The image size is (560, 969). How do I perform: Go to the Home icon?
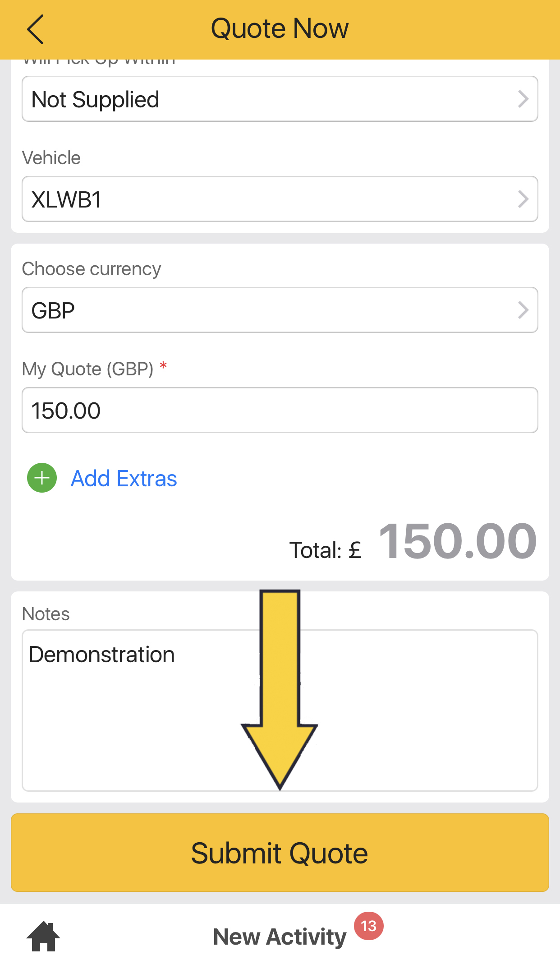tap(43, 936)
